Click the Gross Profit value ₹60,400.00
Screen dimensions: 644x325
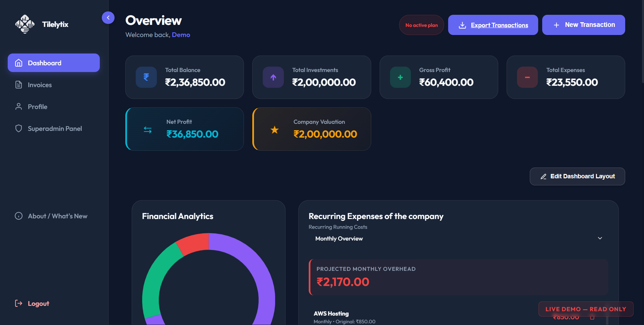coord(446,82)
